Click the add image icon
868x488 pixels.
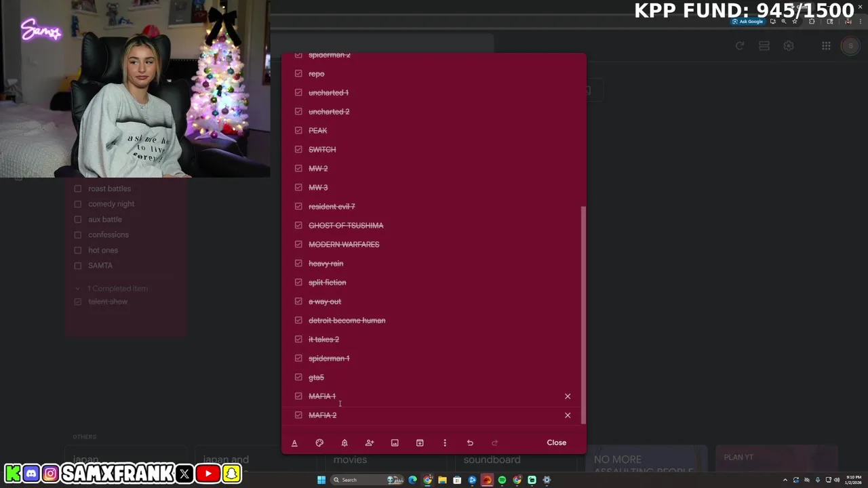click(395, 443)
